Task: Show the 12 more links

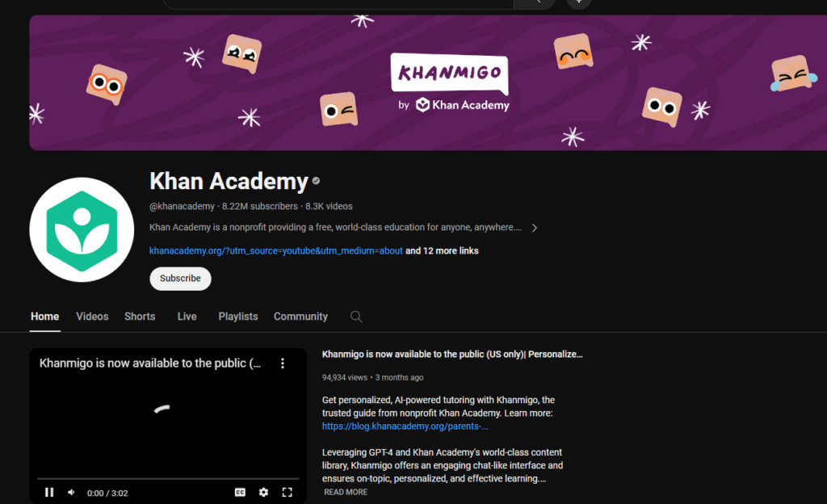Action: tap(442, 251)
